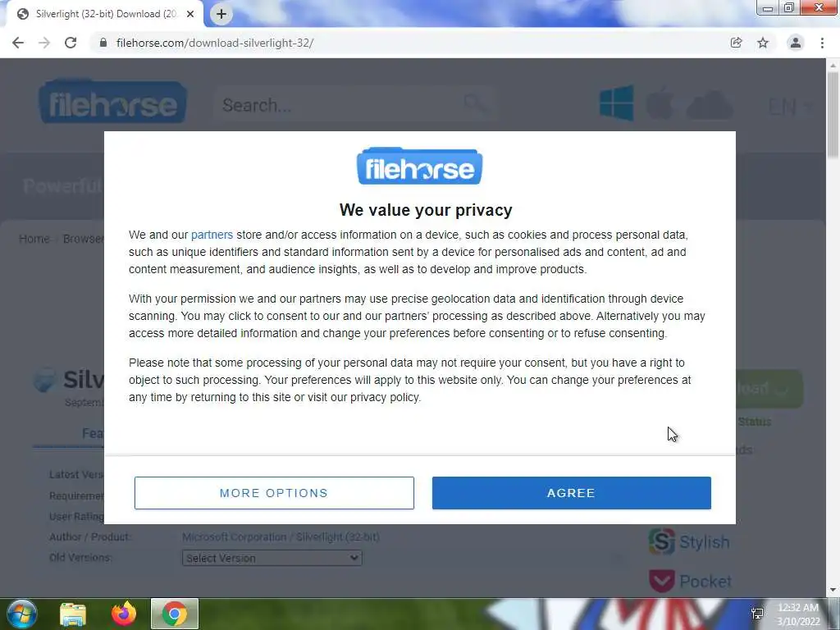The height and width of the screenshot is (630, 840).
Task: Select the Silverlight (32-bit) Download tab
Action: [x=106, y=14]
